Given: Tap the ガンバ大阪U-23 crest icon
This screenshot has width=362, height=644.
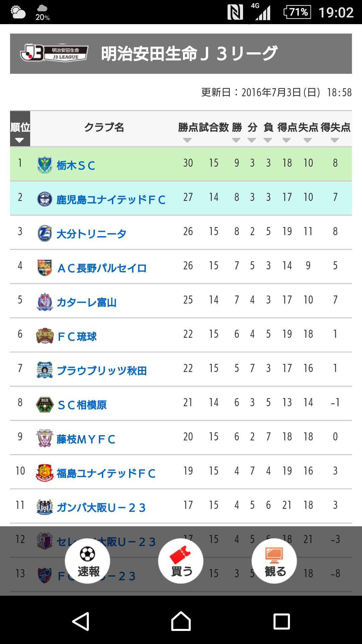Looking at the screenshot, I should click(45, 507).
